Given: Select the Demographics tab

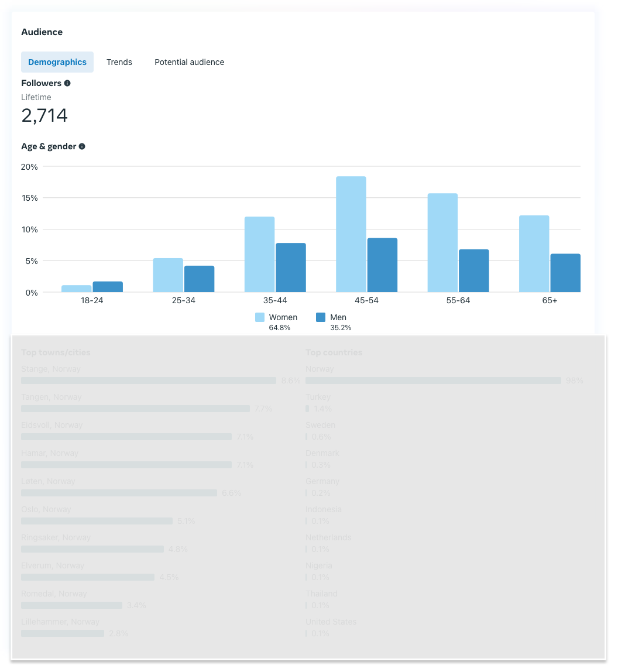Looking at the screenshot, I should pos(57,62).
